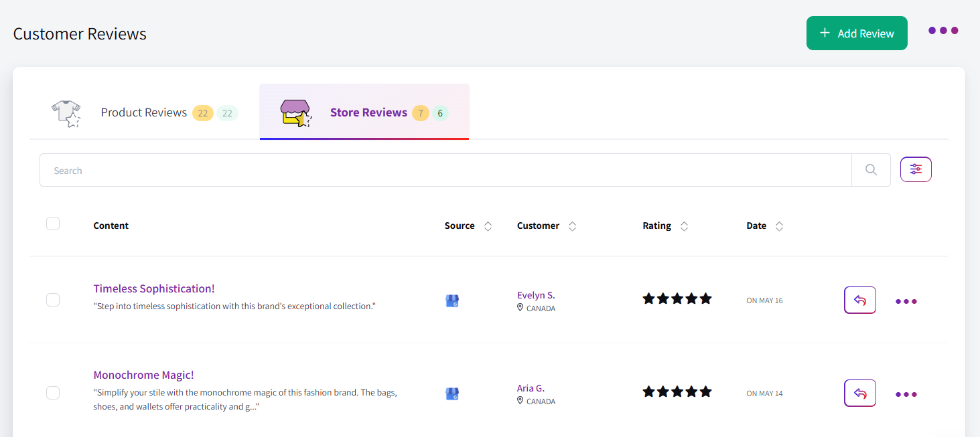Open the more options menu for Timeless Sophistication
This screenshot has height=437, width=980.
[x=906, y=301]
